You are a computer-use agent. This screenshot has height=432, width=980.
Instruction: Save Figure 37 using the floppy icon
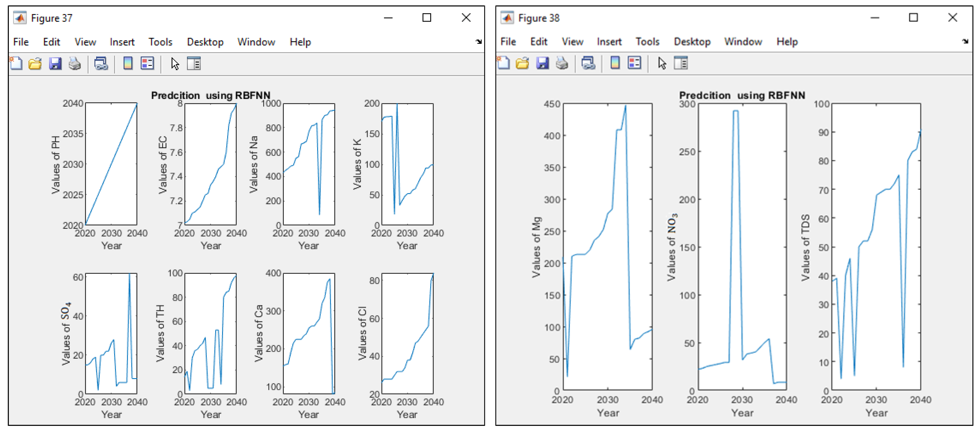click(55, 64)
